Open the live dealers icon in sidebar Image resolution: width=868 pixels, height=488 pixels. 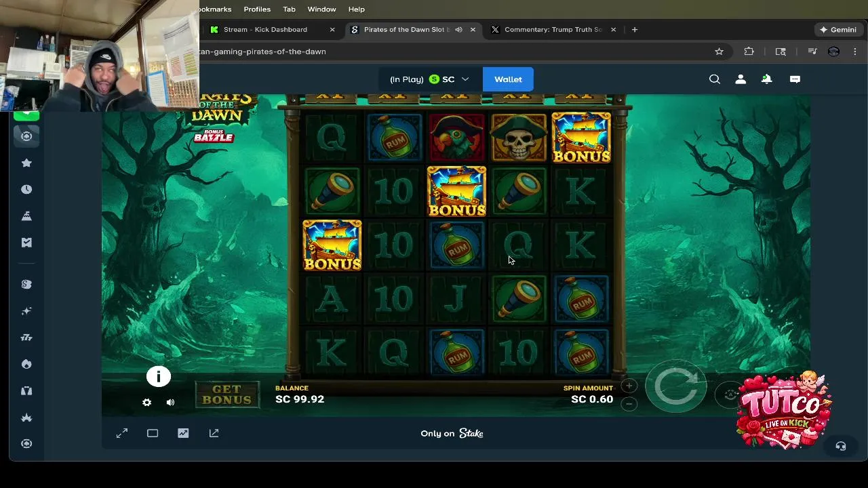coord(26,390)
